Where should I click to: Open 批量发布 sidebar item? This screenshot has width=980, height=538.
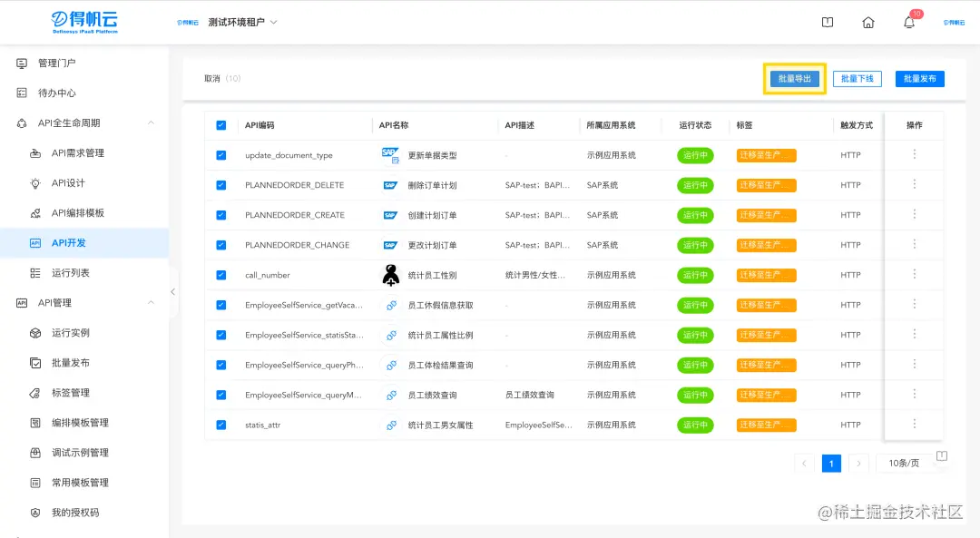(x=71, y=363)
